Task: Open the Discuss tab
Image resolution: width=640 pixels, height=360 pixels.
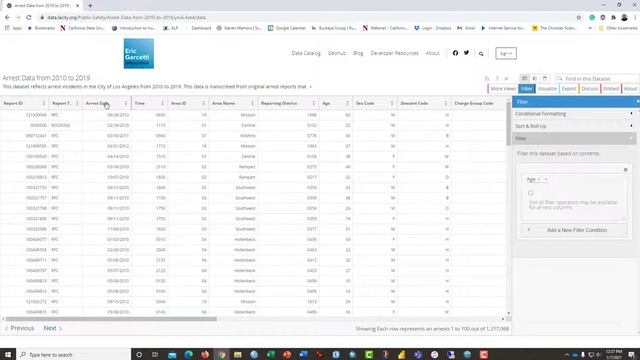Action: 589,89
